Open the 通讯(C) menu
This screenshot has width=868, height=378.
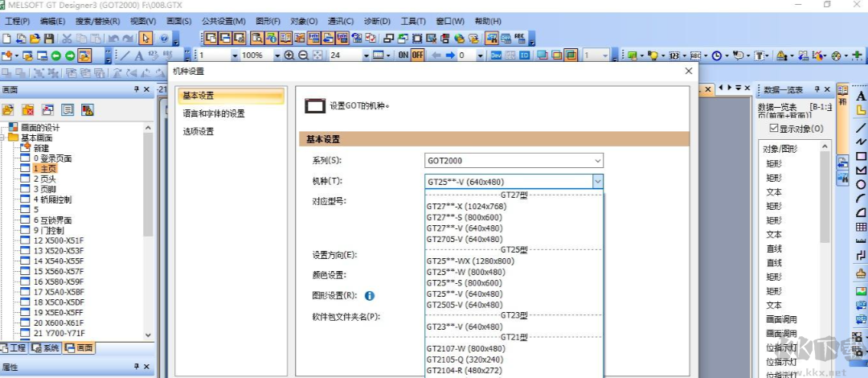[x=341, y=21]
